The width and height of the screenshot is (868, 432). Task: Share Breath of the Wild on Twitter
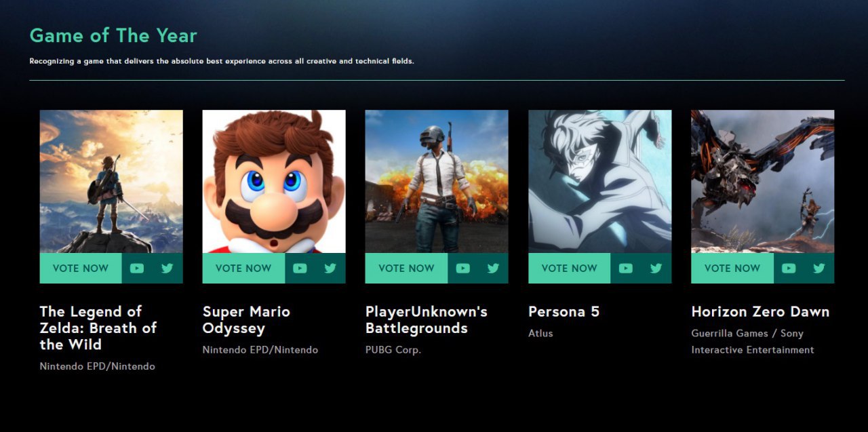[x=167, y=268]
